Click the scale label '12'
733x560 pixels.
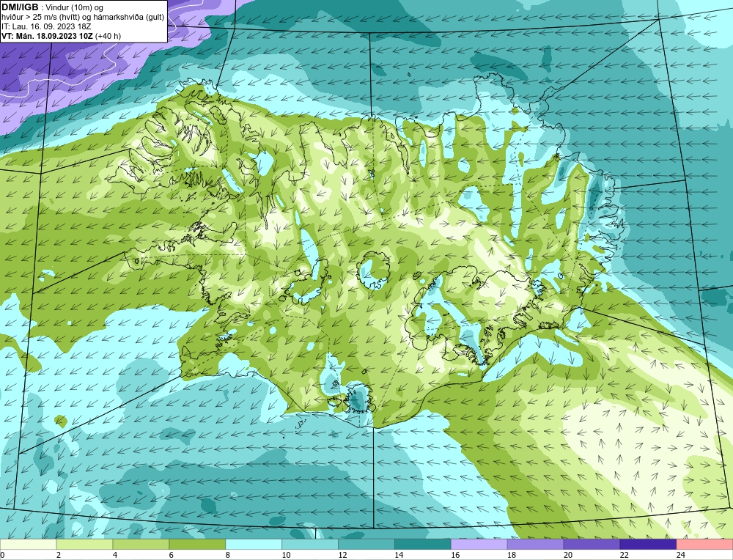tap(342, 555)
